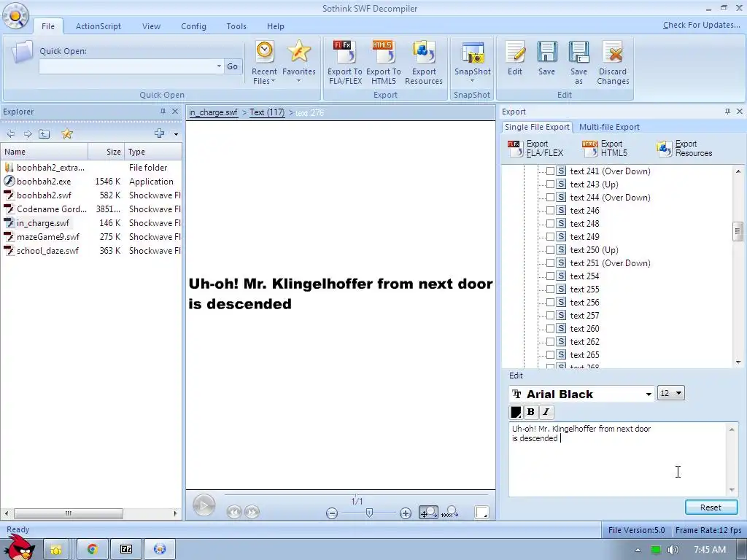This screenshot has width=747, height=560.
Task: Click the Explorer horizontal scrollbar
Action: click(x=69, y=513)
